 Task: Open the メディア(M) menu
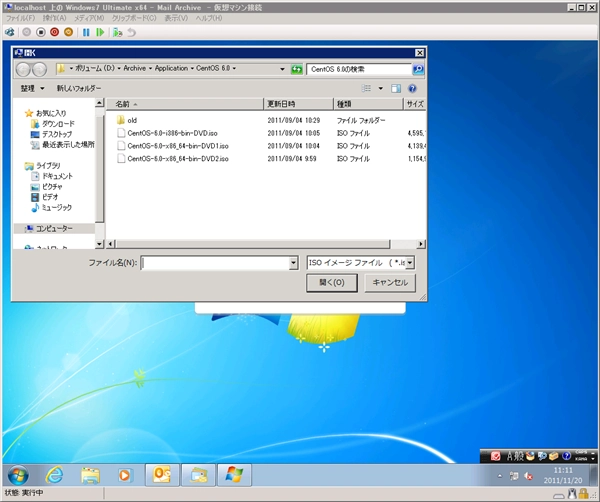[x=89, y=18]
